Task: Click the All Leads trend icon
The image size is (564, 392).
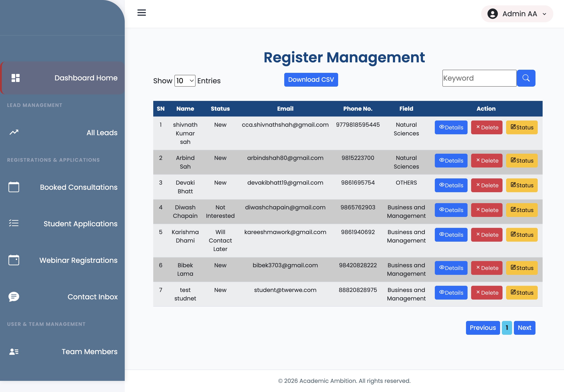Action: [14, 132]
